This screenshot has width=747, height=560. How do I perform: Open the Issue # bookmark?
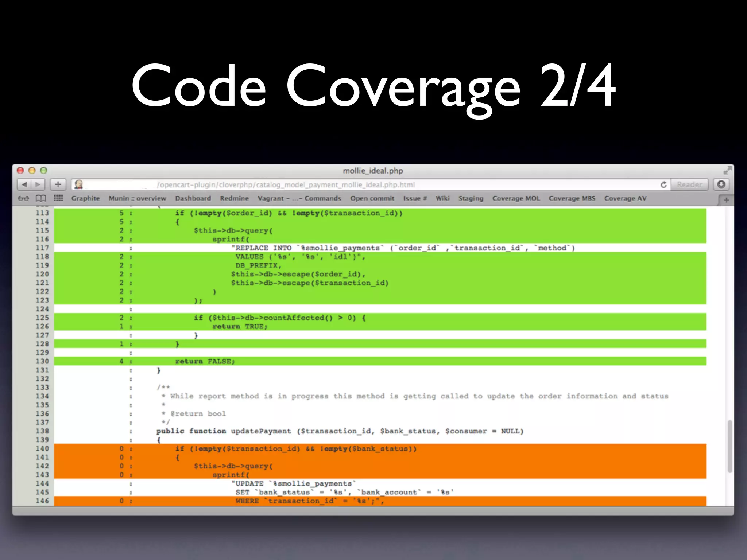(415, 198)
